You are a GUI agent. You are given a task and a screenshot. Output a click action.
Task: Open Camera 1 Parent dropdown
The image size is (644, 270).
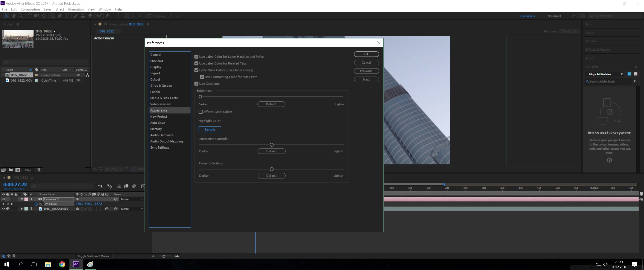click(132, 199)
